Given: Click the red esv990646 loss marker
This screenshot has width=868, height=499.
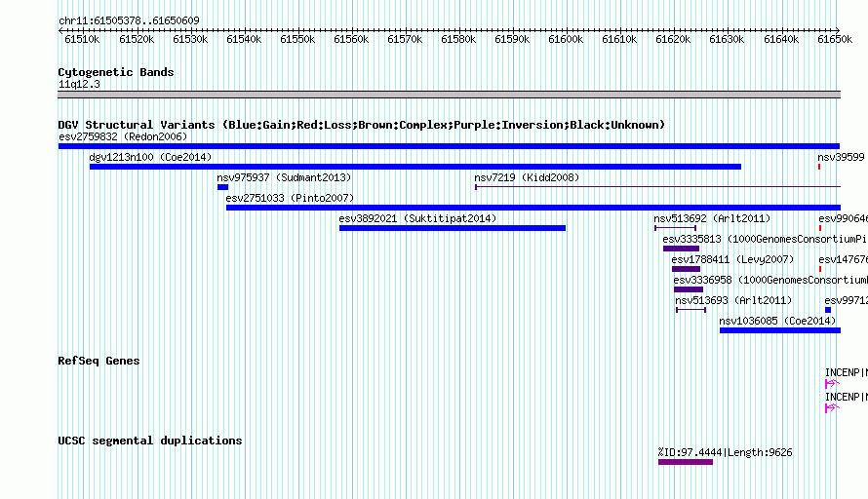Looking at the screenshot, I should coord(820,228).
